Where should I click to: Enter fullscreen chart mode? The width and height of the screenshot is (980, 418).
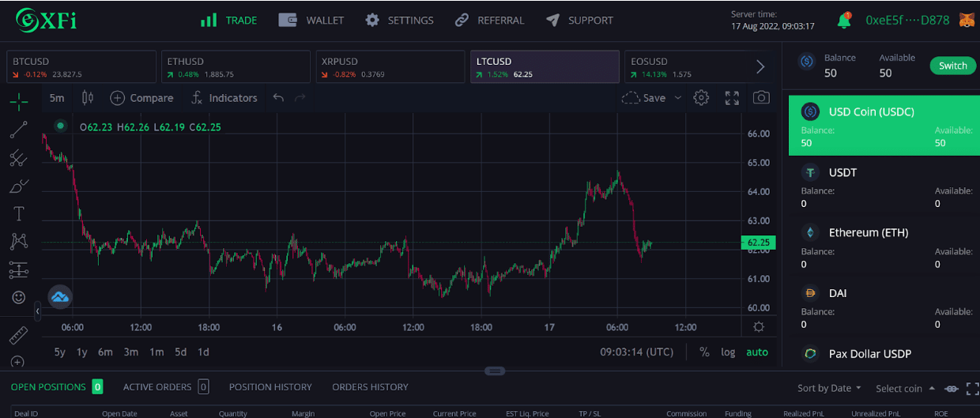pyautogui.click(x=732, y=98)
